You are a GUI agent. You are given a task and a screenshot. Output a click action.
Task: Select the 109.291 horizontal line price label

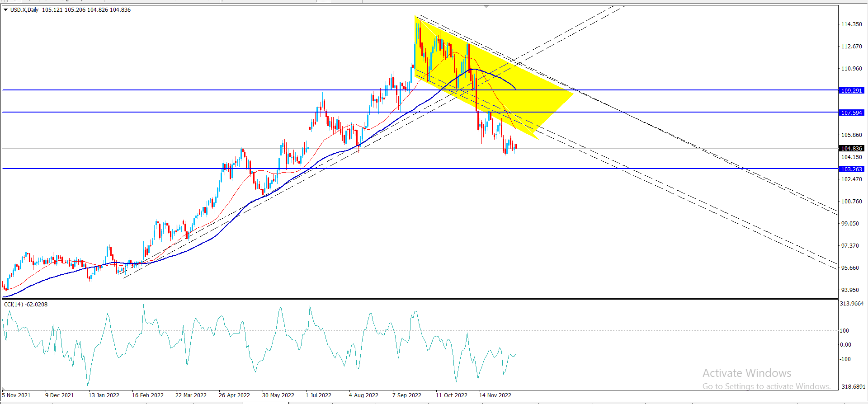pos(851,90)
